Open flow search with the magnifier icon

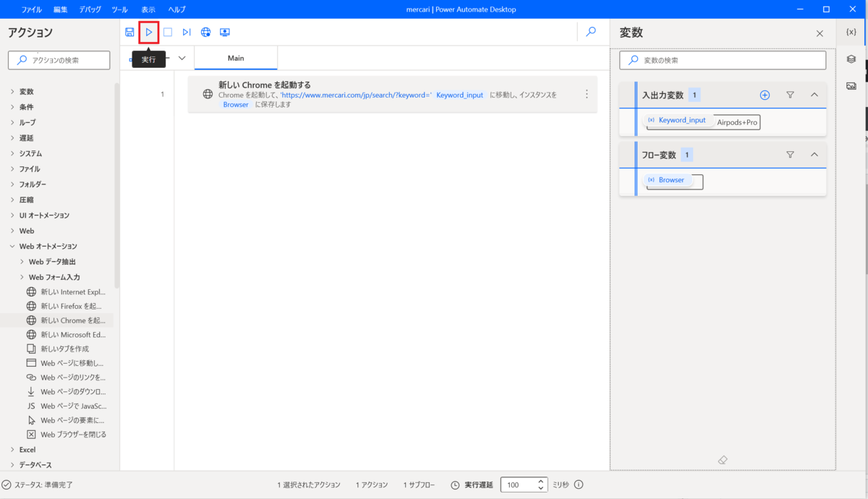[591, 32]
